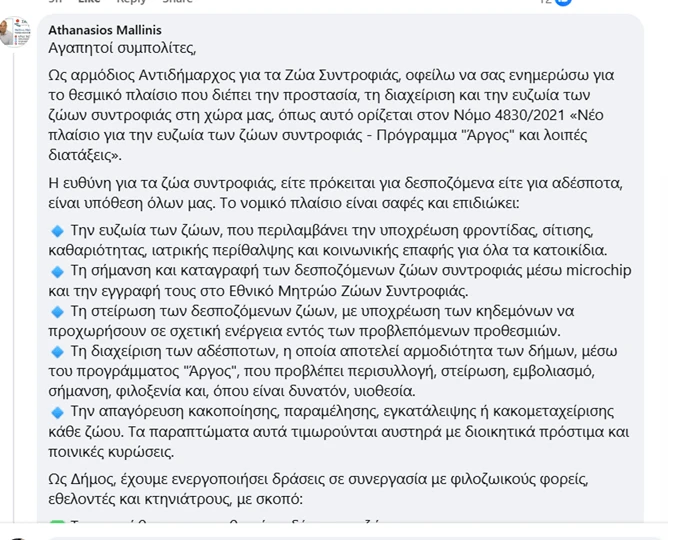Click the greeting 'Αγαπητοί συμπολίτες'
Image resolution: width=693 pixels, height=540 pixels.
(122, 47)
